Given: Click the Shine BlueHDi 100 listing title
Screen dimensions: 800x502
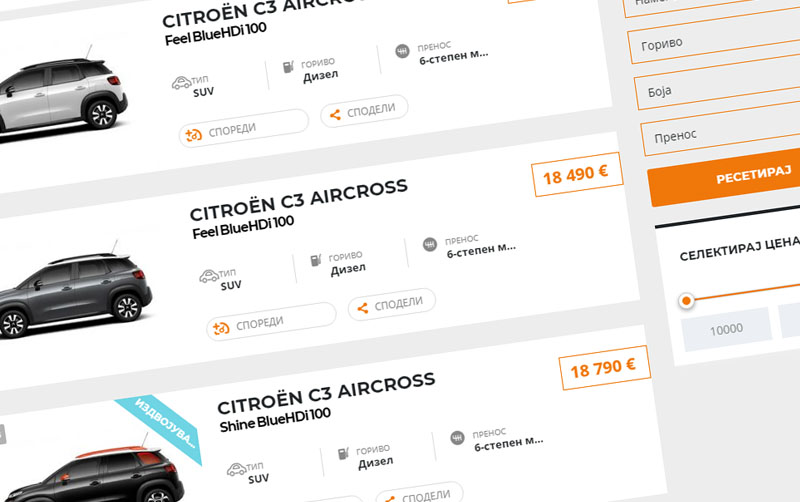Looking at the screenshot, I should click(x=276, y=420).
